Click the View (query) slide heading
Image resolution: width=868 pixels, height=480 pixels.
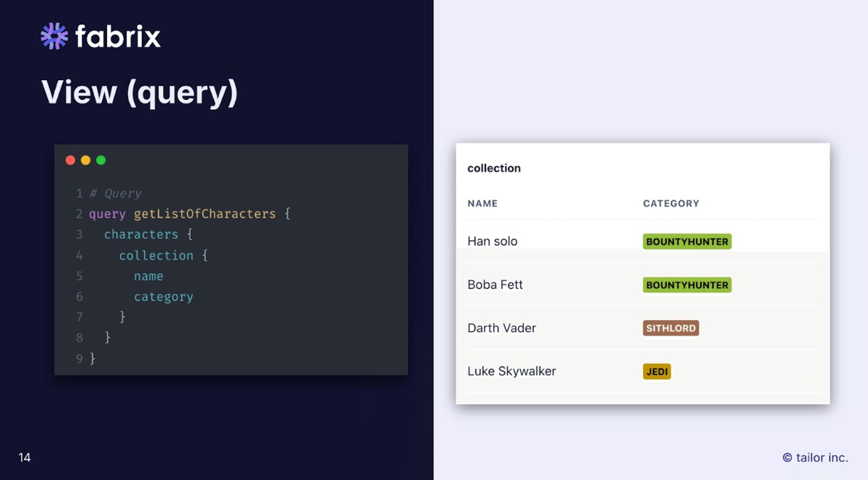coord(140,93)
